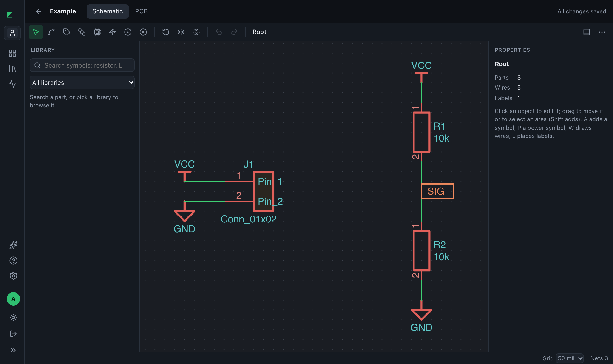Toggle the light/dark theme sun icon
This screenshot has height=364, width=613.
pyautogui.click(x=13, y=318)
